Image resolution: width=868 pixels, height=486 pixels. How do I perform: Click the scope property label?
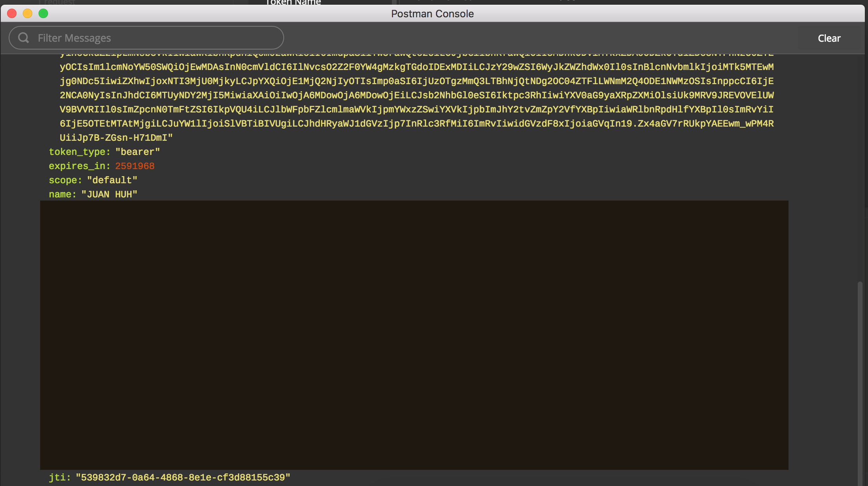coord(65,180)
